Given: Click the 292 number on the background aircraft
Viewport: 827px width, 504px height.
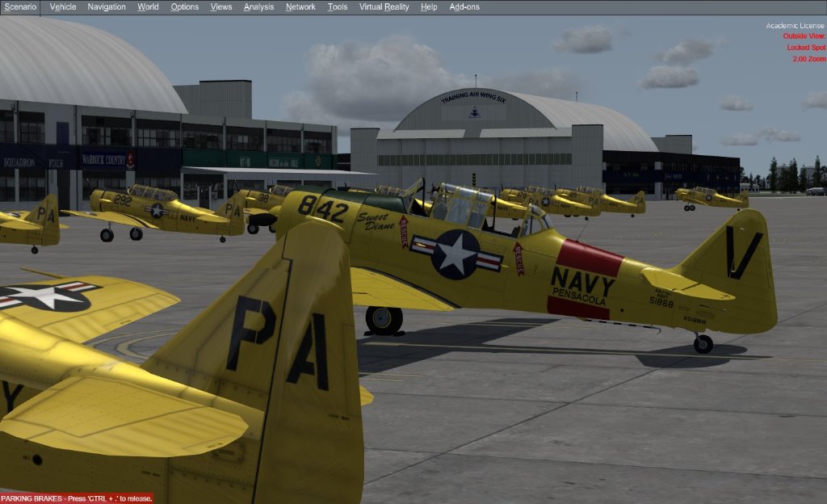Looking at the screenshot, I should click(x=123, y=200).
